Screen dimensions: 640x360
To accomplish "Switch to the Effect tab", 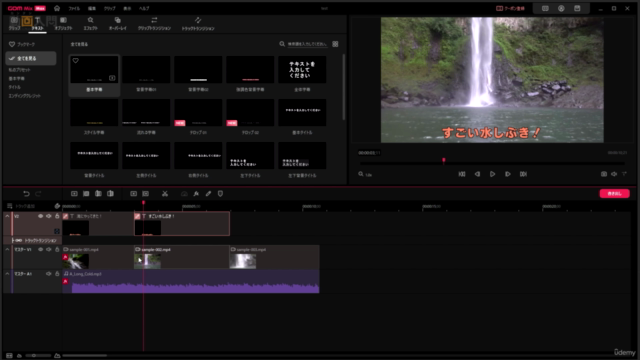I will pos(91,23).
